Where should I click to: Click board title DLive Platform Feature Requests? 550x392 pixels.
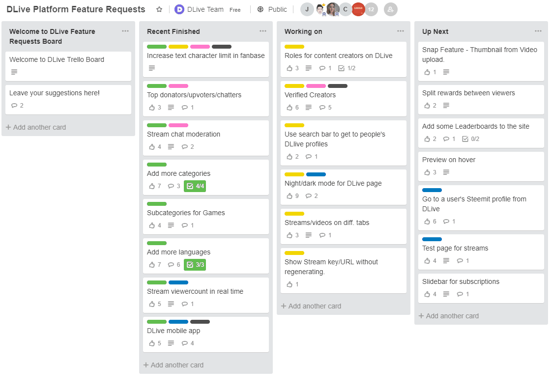click(76, 9)
